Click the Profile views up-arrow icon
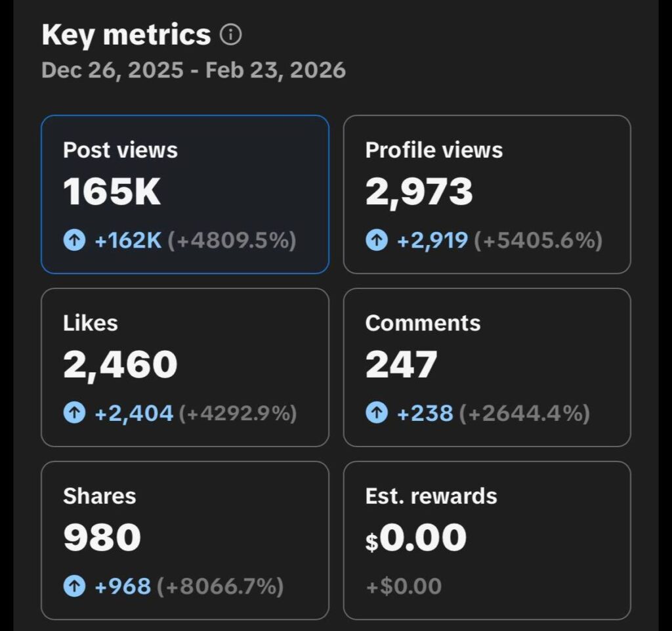 (x=377, y=241)
